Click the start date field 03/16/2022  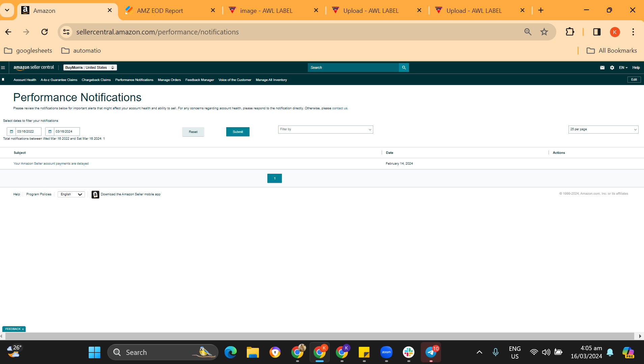point(28,132)
